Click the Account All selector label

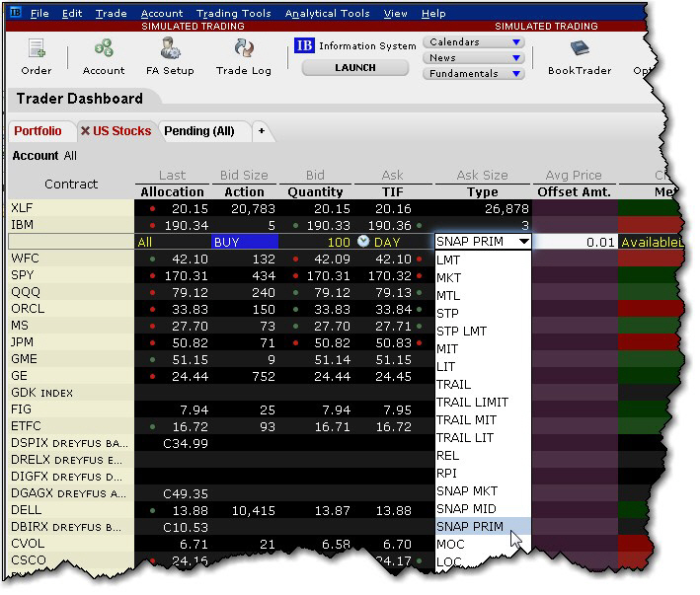44,156
